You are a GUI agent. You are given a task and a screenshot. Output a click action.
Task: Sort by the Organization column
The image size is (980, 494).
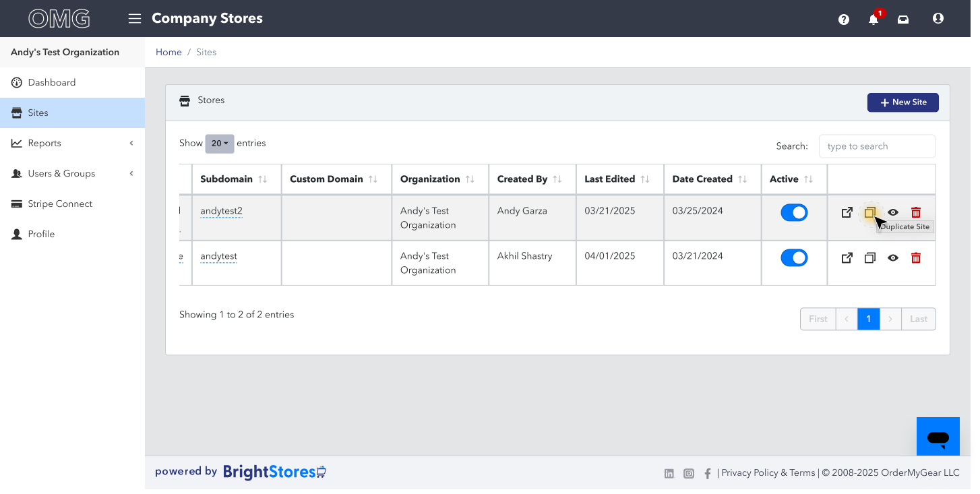pos(440,179)
